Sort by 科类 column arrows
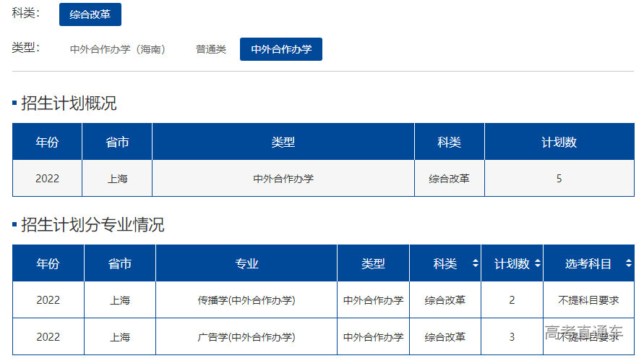 coord(475,263)
